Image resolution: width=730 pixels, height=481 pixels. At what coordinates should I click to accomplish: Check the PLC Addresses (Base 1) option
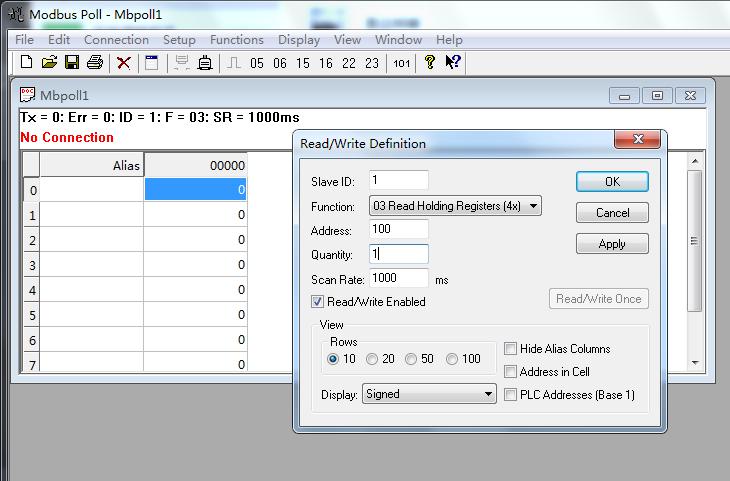click(x=511, y=395)
